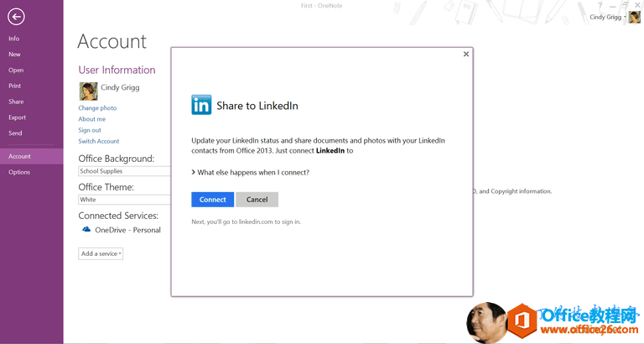Click Cindy Grigg's profile photo in User Information
This screenshot has height=344, width=644.
click(x=88, y=91)
